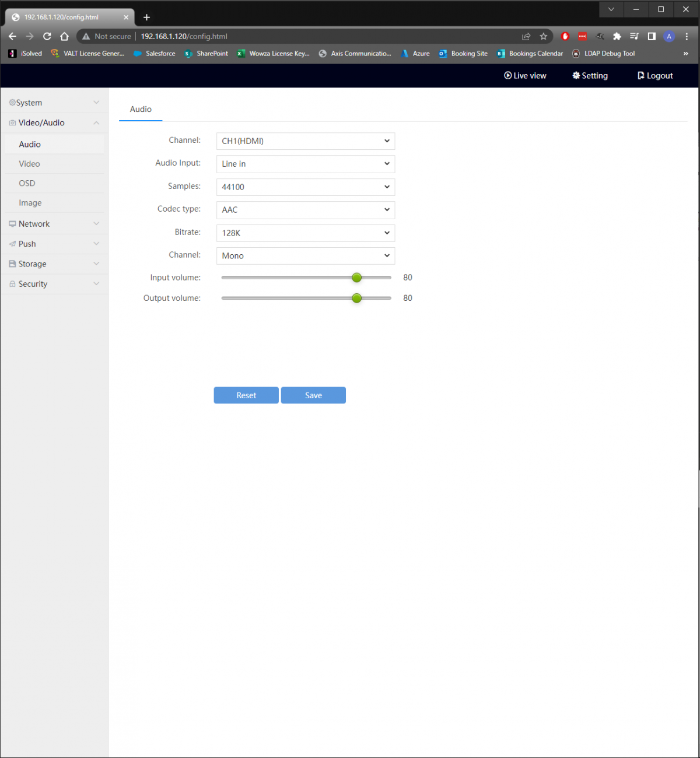Viewport: 700px width, 758px height.
Task: Click the Reset button
Action: pos(246,395)
